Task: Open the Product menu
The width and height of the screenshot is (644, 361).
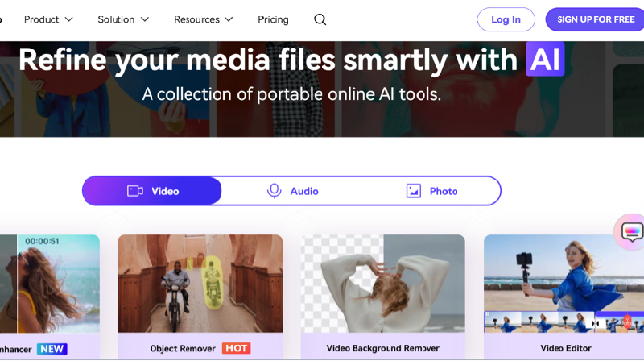Action: [x=48, y=19]
